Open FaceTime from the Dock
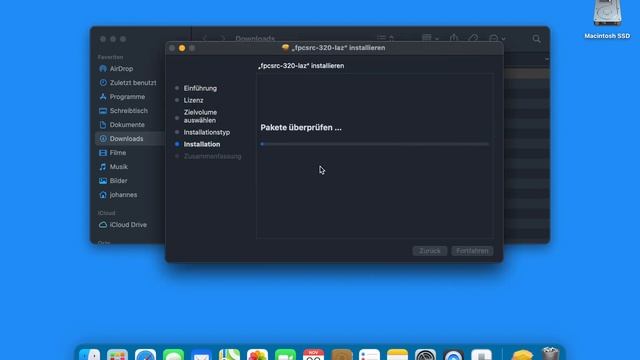The height and width of the screenshot is (360, 640). pyautogui.click(x=285, y=354)
